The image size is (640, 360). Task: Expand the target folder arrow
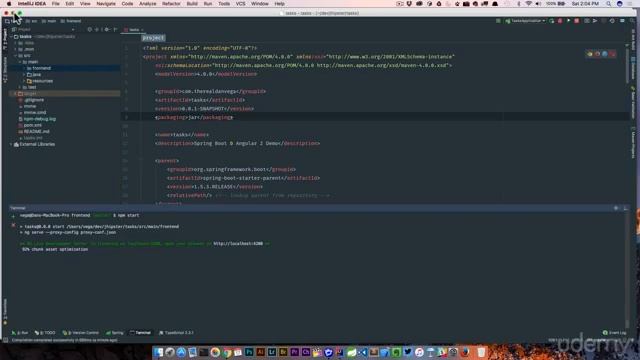click(16, 93)
